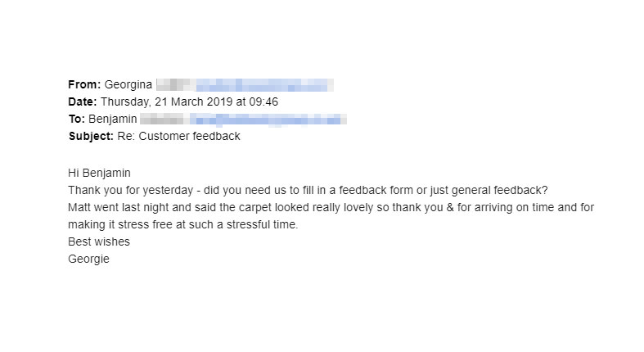
Task: Click the line starting 'making it stress free'
Action: [183, 225]
